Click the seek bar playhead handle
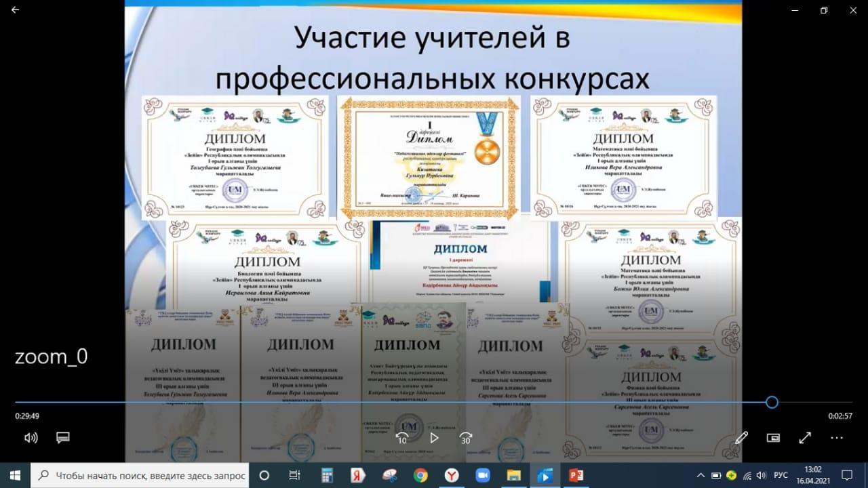The height and width of the screenshot is (488, 868). 772,402
